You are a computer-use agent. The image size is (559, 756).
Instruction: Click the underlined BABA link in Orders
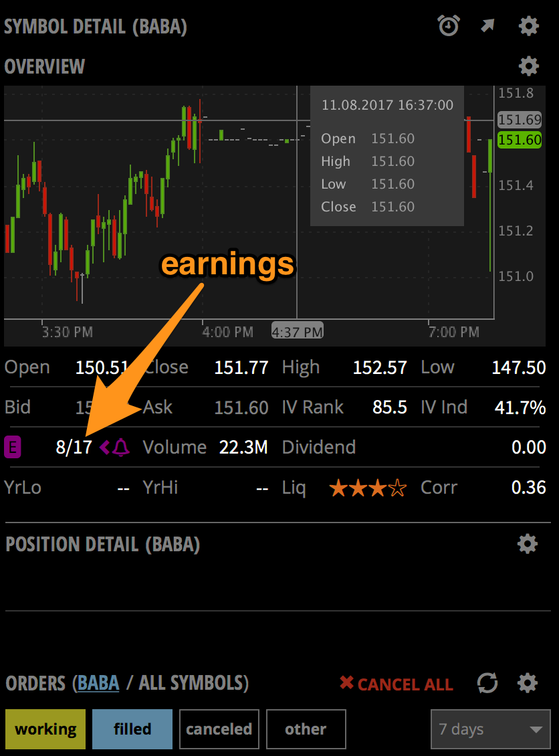click(x=98, y=684)
